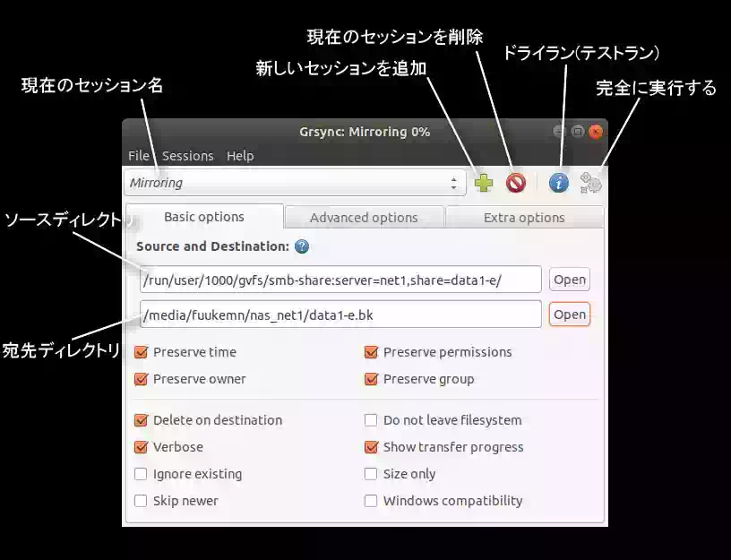Switch to Basic options tab
The image size is (731, 560).
[204, 217]
